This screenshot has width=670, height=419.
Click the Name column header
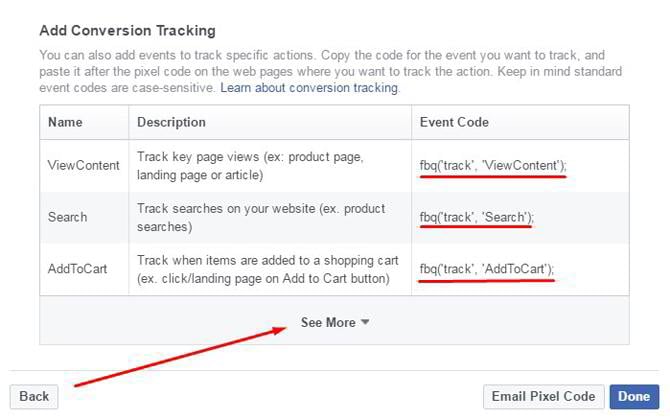(67, 122)
